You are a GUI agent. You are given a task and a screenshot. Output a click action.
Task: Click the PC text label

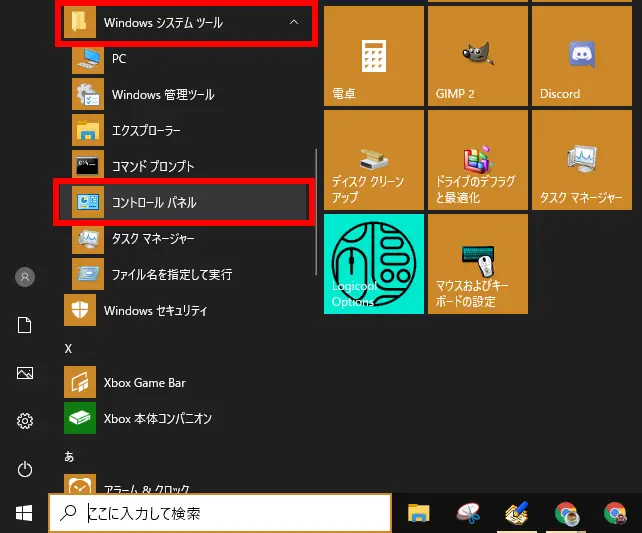pos(119,59)
